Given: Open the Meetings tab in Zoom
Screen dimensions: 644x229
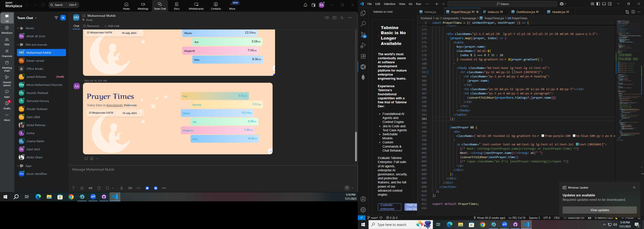Looking at the screenshot, I should 143,6.
